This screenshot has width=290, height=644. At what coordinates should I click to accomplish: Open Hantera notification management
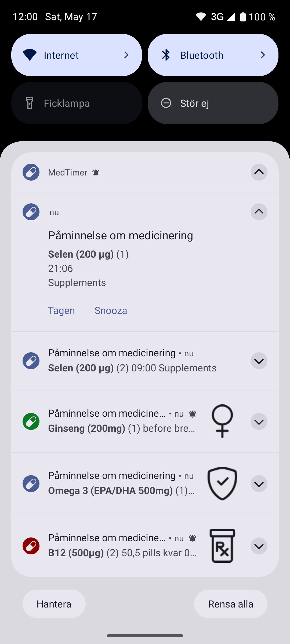coord(54,604)
